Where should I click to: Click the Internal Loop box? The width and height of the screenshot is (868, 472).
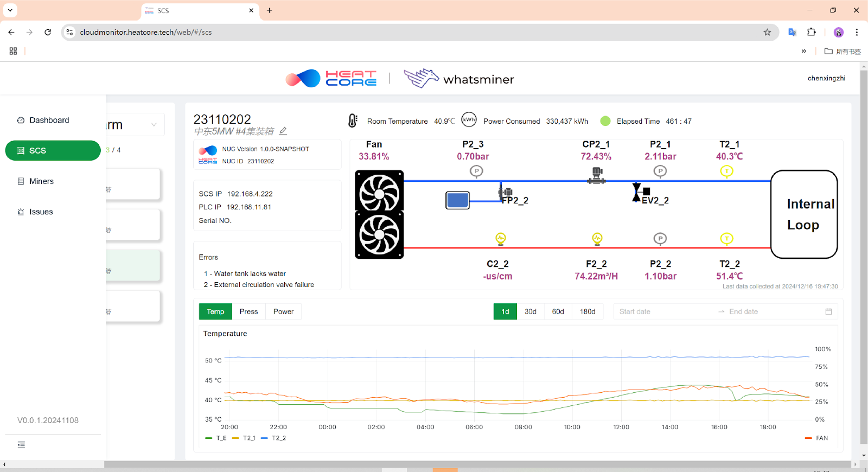[804, 214]
